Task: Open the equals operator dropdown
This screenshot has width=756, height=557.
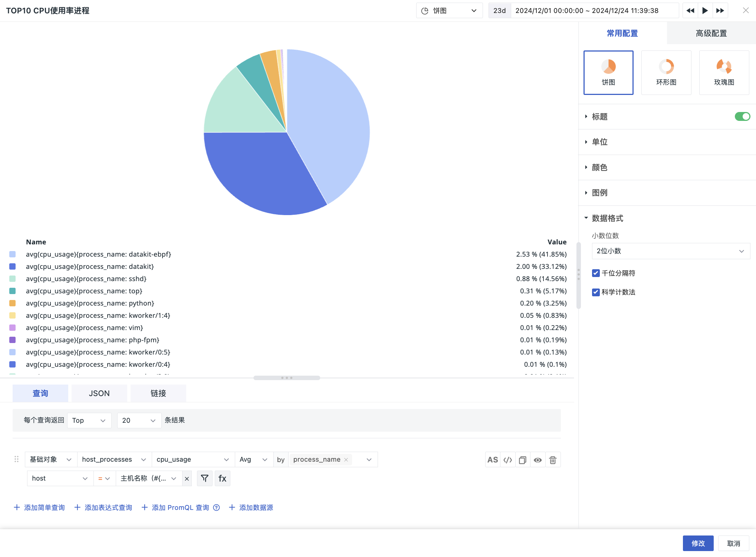Action: (104, 478)
